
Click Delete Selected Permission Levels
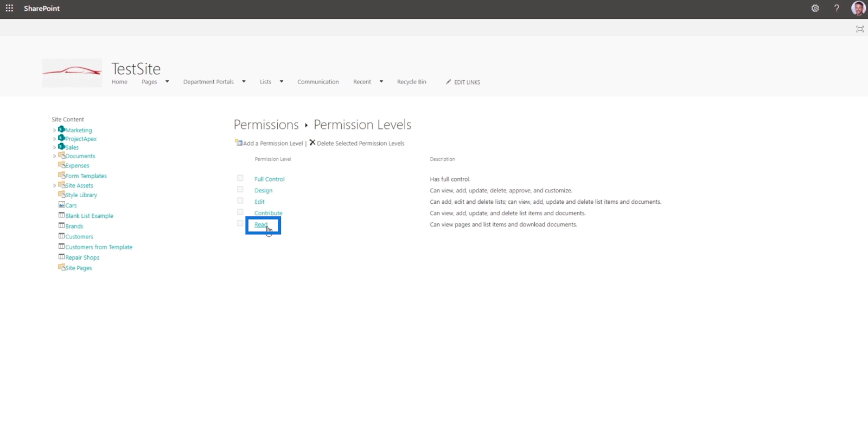tap(361, 143)
